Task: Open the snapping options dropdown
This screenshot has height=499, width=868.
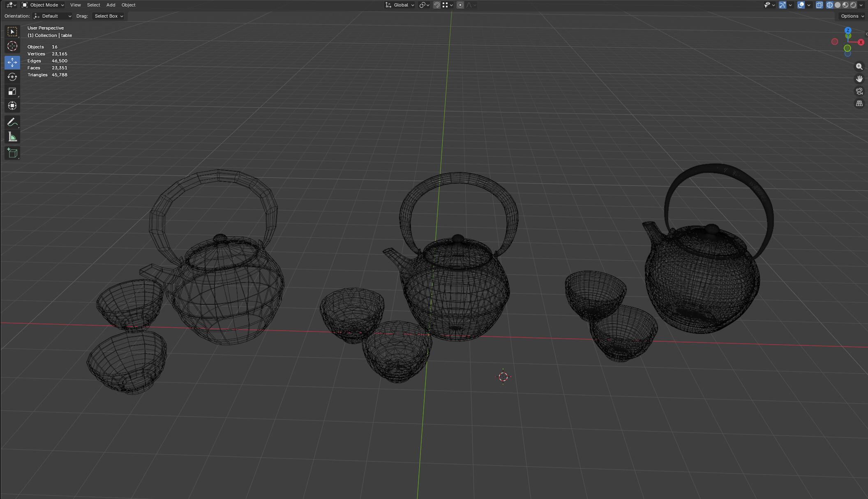Action: click(448, 5)
